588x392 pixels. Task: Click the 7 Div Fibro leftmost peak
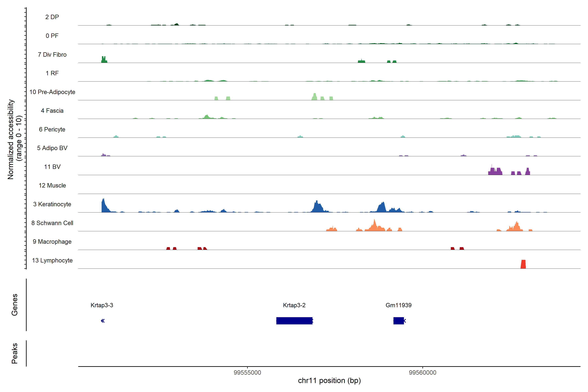click(x=104, y=60)
